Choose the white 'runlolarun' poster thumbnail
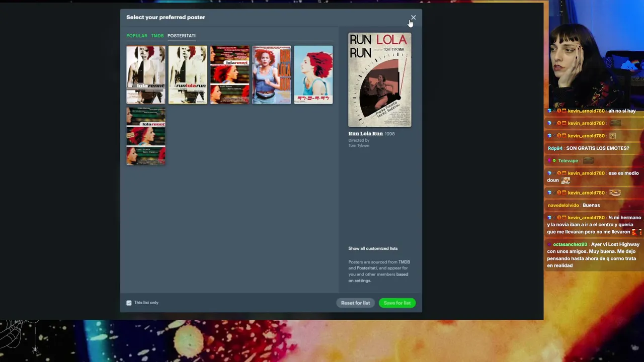The width and height of the screenshot is (644, 362). (x=188, y=75)
